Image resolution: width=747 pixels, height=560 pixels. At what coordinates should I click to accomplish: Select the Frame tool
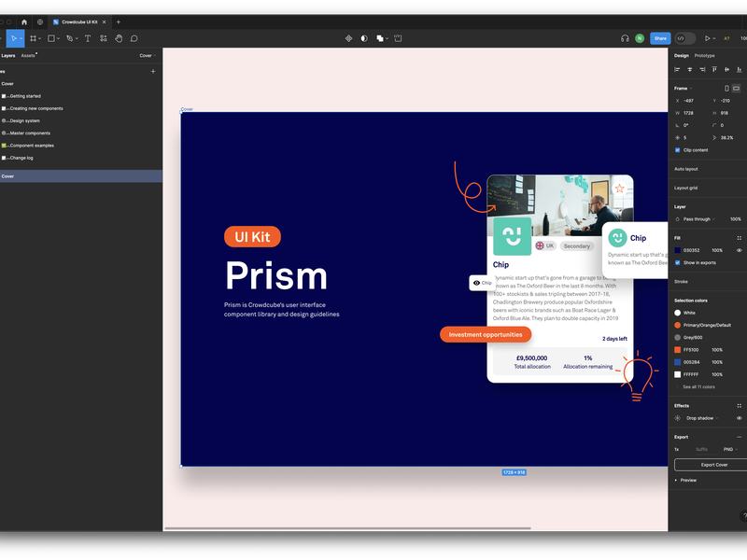[33, 38]
